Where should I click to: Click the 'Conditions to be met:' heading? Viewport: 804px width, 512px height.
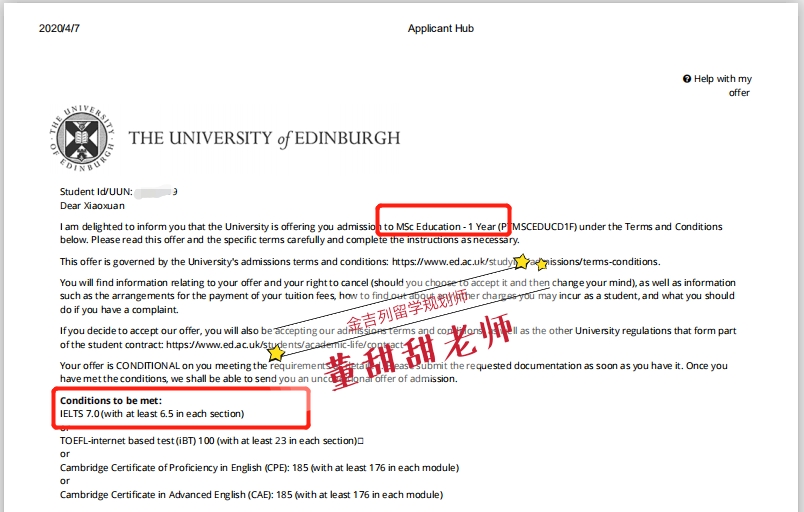click(111, 401)
